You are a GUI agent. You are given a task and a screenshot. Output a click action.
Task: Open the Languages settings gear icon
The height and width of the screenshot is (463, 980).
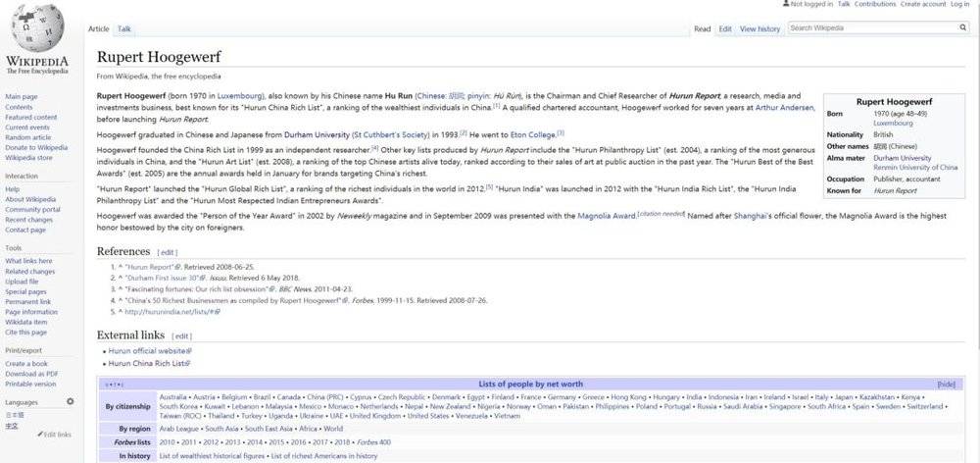click(x=70, y=401)
